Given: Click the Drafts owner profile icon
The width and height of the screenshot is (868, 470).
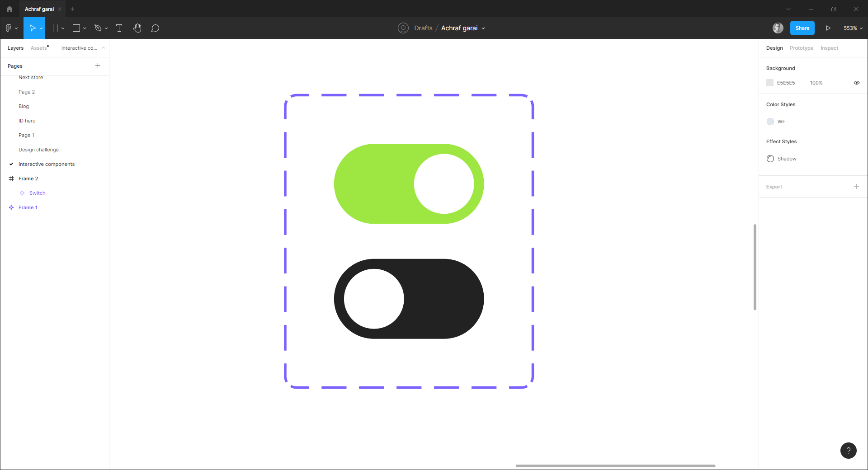Looking at the screenshot, I should coord(403,28).
